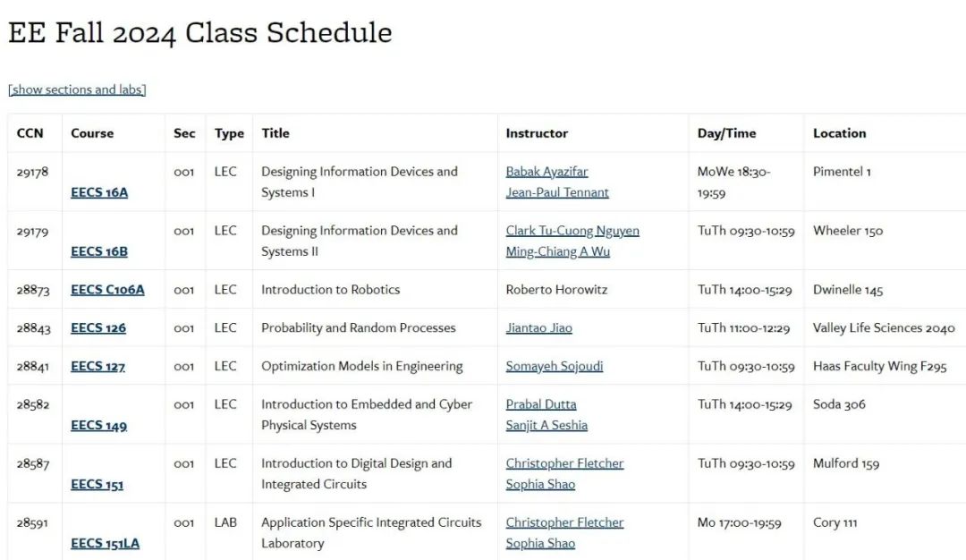
Task: Select Christopher Fletcher in the EECS 151 row
Action: (x=565, y=463)
